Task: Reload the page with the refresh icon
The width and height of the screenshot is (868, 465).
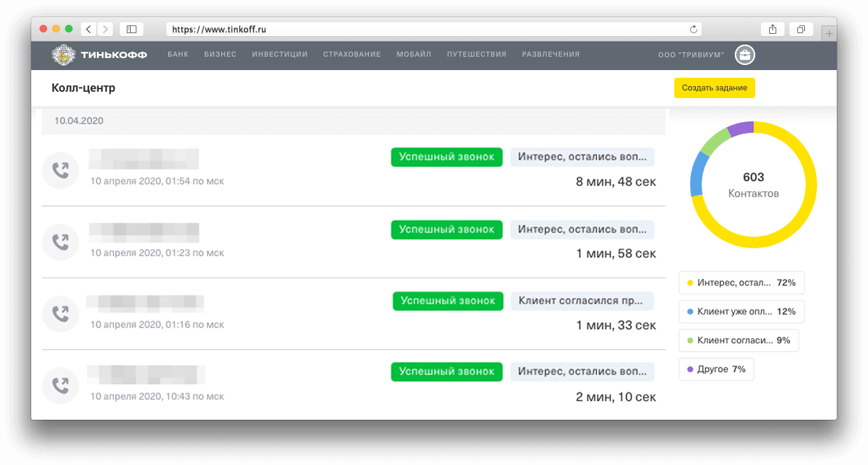Action: [x=694, y=29]
